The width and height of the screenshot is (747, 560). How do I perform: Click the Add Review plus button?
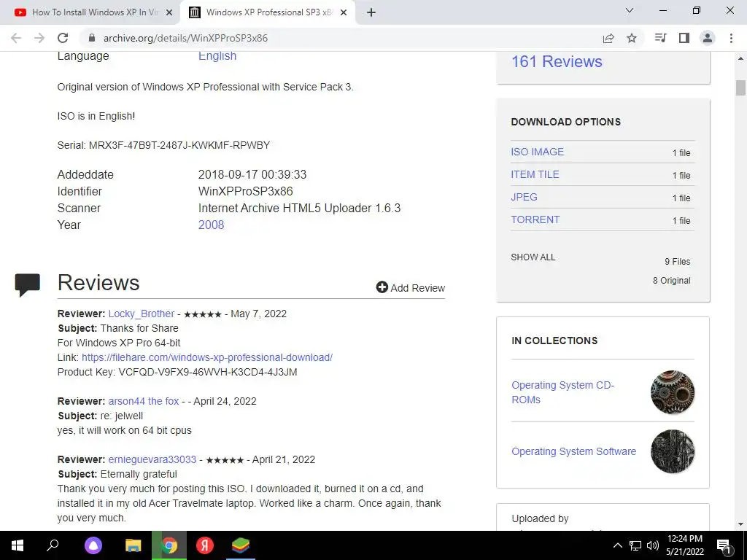click(410, 287)
